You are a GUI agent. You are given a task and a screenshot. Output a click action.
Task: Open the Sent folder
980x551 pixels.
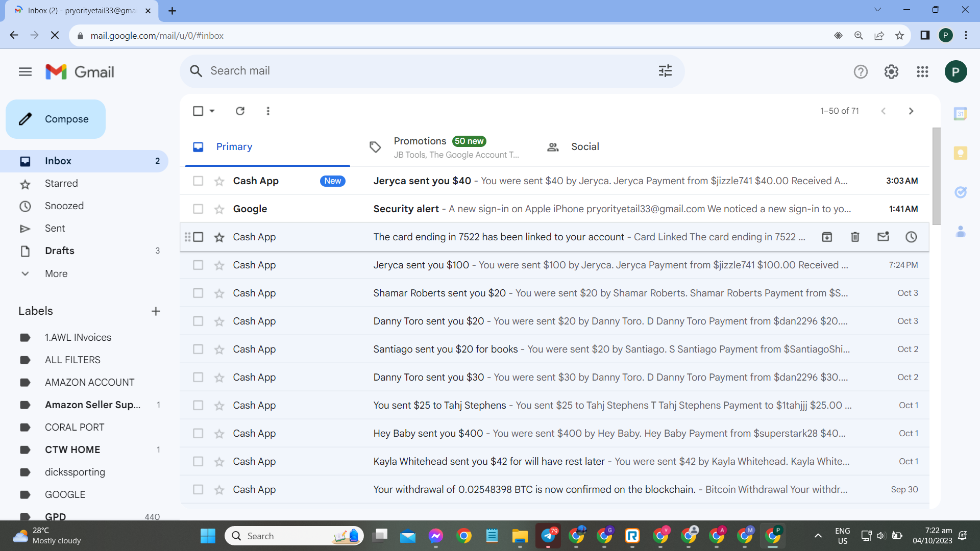click(84, 229)
